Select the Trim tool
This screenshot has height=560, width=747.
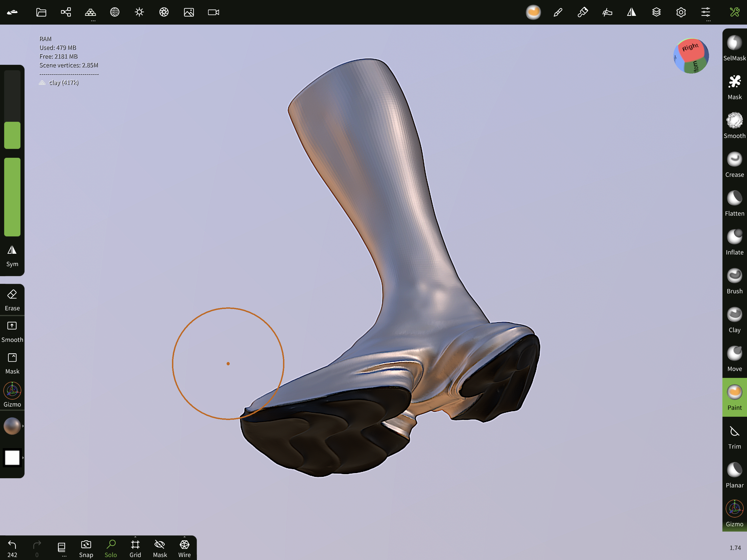734,436
